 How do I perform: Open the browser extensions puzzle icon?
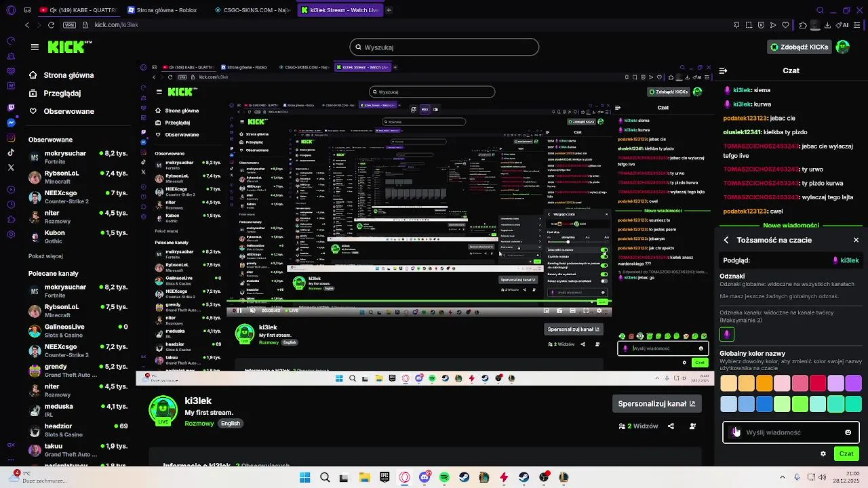pos(803,25)
